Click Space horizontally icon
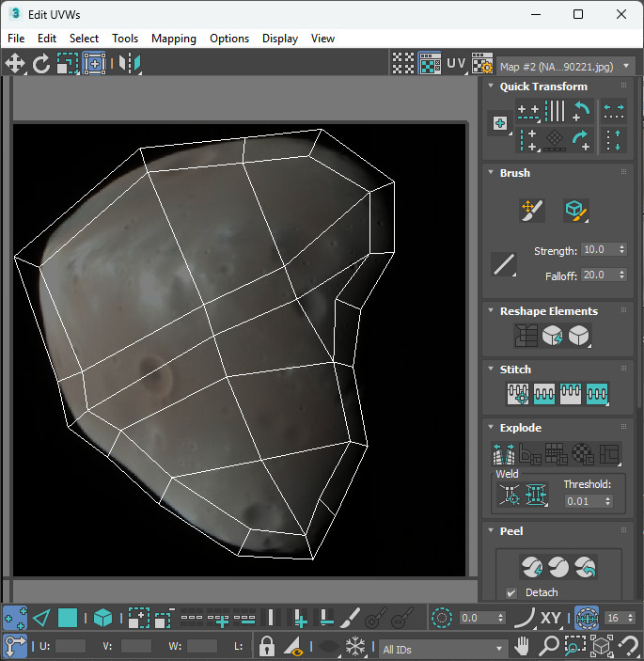This screenshot has width=644, height=661. [614, 112]
